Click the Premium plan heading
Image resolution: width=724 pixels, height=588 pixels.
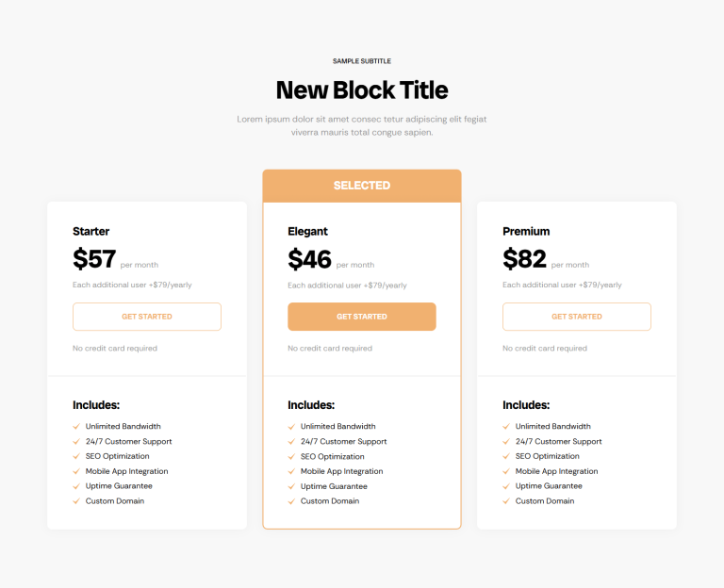coord(526,231)
